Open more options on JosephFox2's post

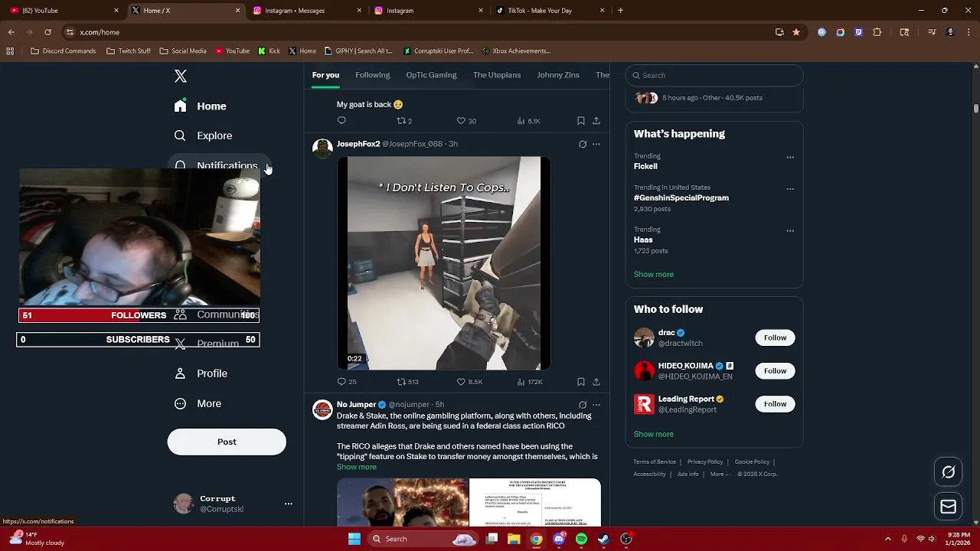[596, 144]
